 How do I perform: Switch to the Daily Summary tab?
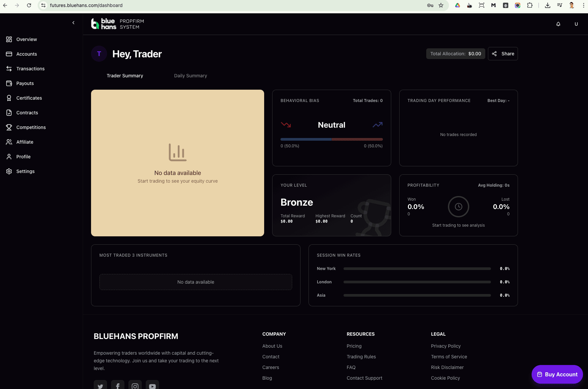coord(190,76)
